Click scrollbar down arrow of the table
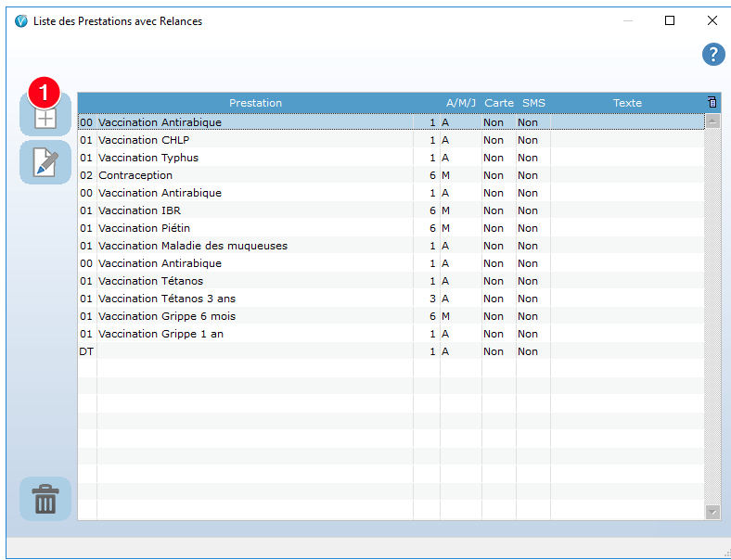This screenshot has width=731, height=560. pos(712,512)
